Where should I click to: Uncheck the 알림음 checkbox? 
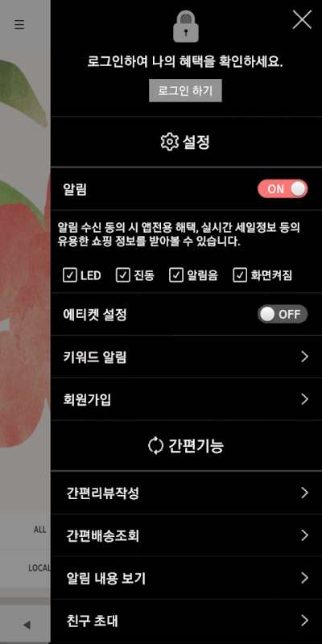pyautogui.click(x=175, y=275)
